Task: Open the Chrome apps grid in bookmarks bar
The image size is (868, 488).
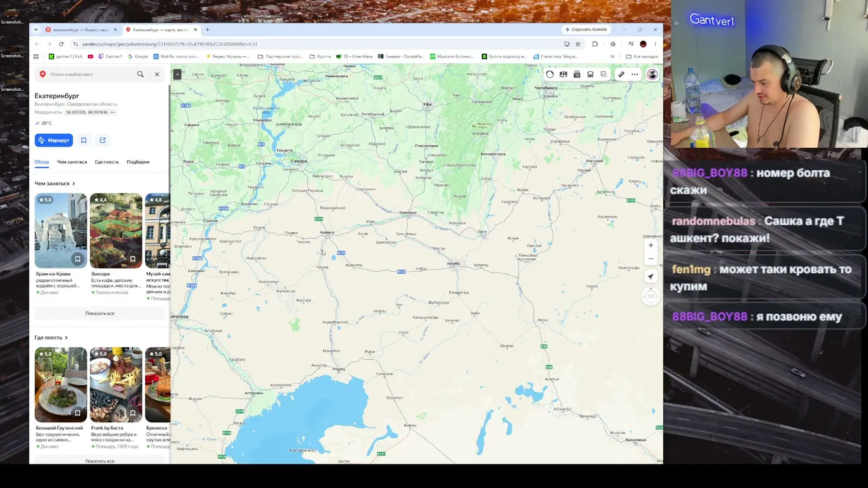Action: (x=37, y=56)
